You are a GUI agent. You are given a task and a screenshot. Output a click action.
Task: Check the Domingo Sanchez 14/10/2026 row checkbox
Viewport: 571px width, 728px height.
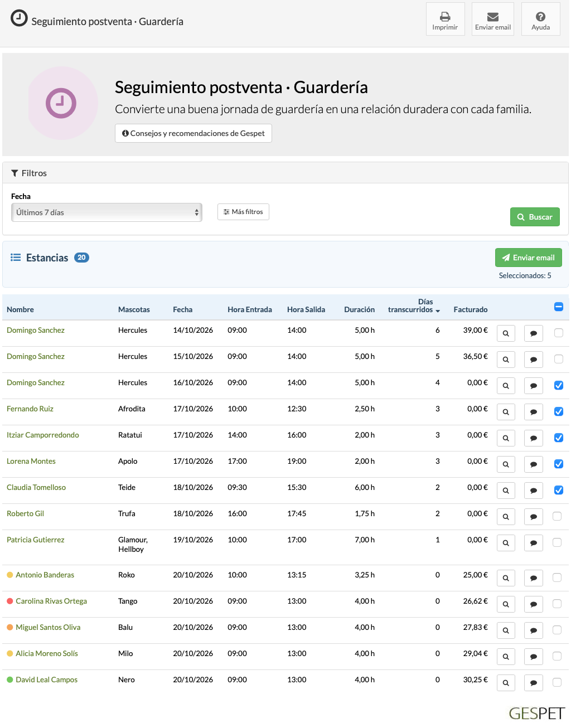click(559, 333)
